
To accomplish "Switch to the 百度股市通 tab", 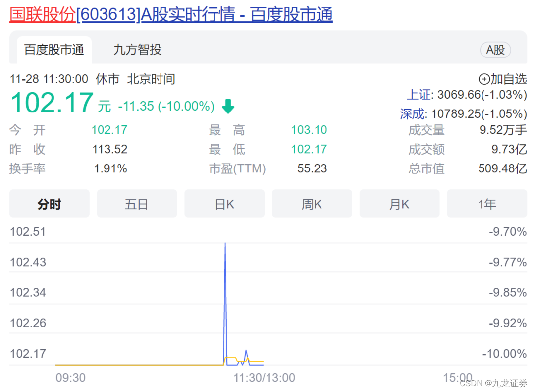I will coord(54,50).
